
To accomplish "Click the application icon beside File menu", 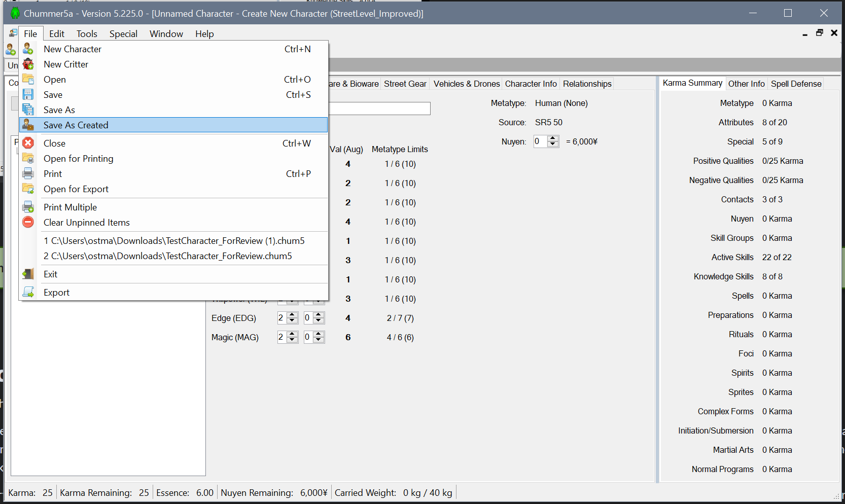I will [x=13, y=33].
